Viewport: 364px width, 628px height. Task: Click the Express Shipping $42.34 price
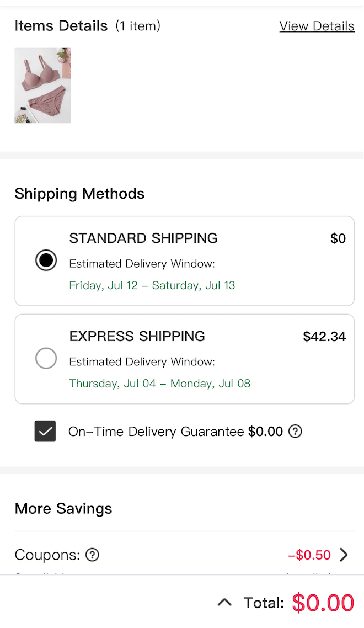[x=324, y=337]
